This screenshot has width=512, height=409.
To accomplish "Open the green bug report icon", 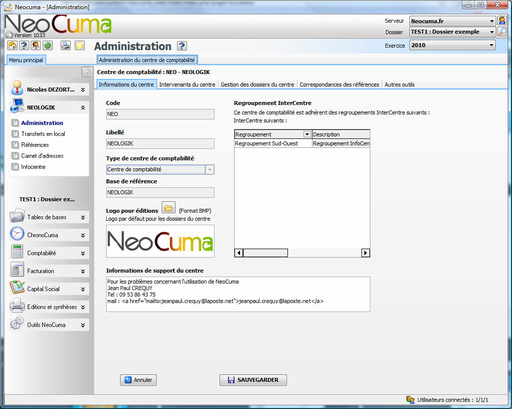I will 48,45.
